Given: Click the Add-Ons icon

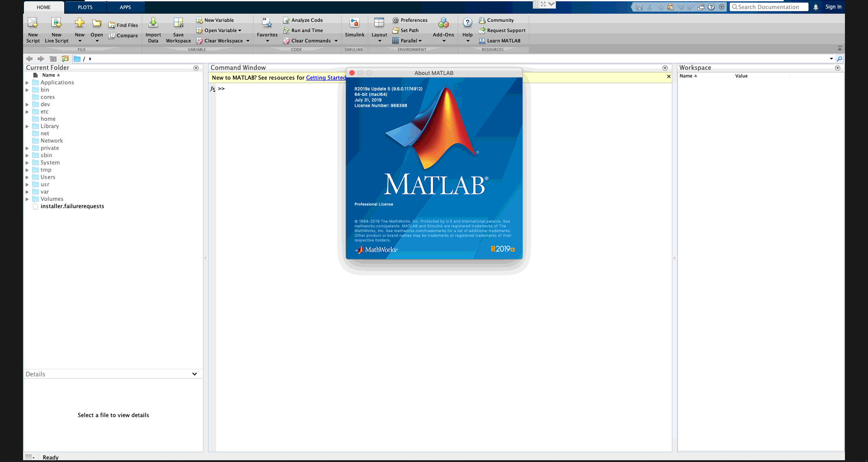Looking at the screenshot, I should coord(443,23).
